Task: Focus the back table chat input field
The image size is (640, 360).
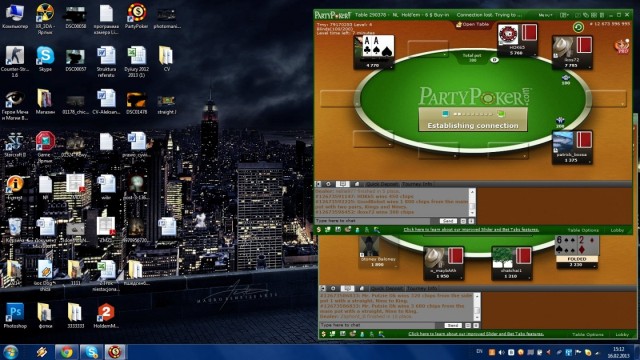Action: coord(378,325)
